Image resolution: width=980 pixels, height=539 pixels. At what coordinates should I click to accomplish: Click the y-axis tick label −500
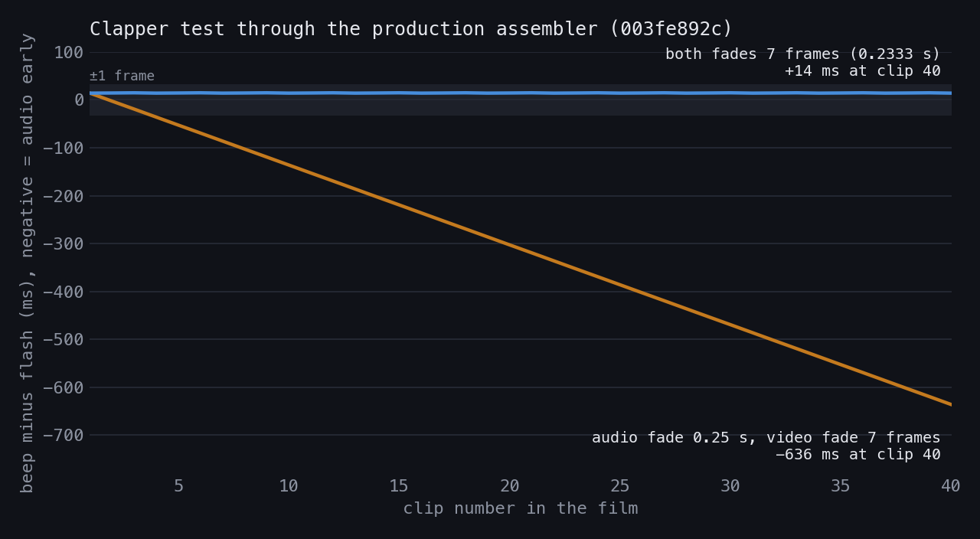(x=64, y=339)
